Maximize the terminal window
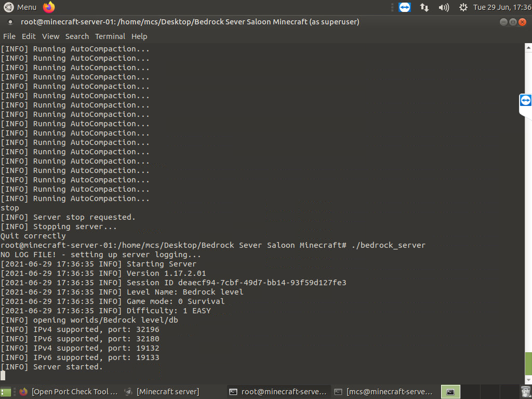This screenshot has height=399, width=532. coord(513,22)
